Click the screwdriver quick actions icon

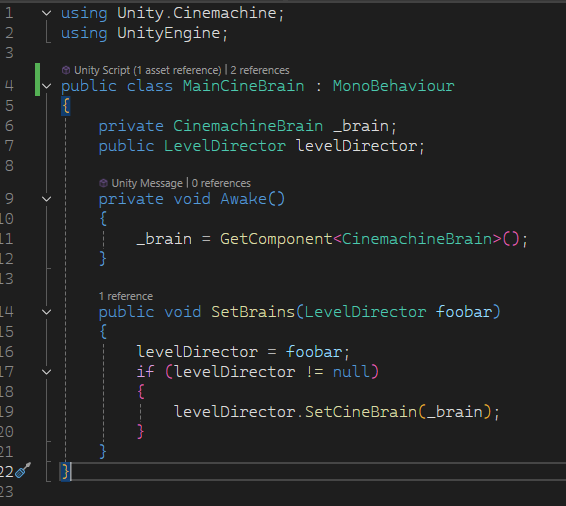(x=23, y=470)
